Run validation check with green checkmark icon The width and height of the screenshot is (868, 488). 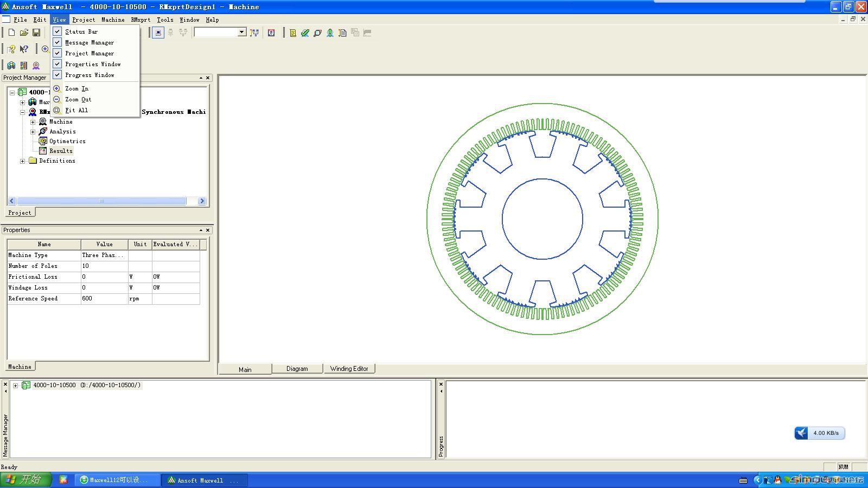click(305, 33)
